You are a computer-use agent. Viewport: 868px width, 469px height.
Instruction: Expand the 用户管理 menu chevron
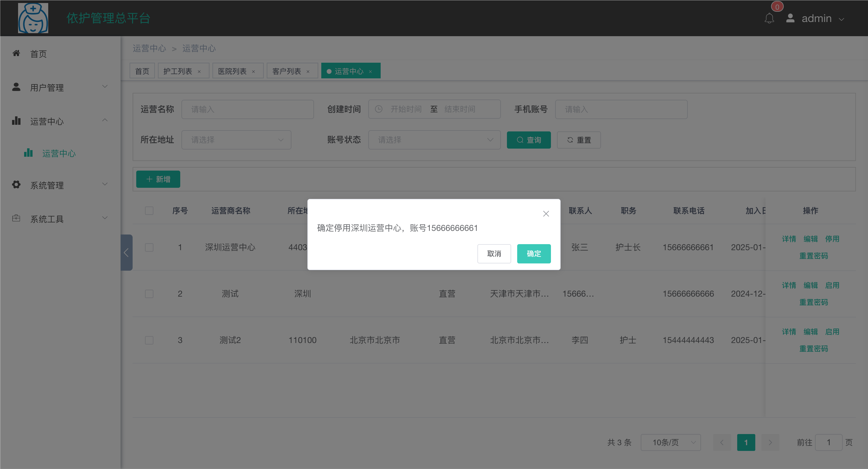[105, 86]
